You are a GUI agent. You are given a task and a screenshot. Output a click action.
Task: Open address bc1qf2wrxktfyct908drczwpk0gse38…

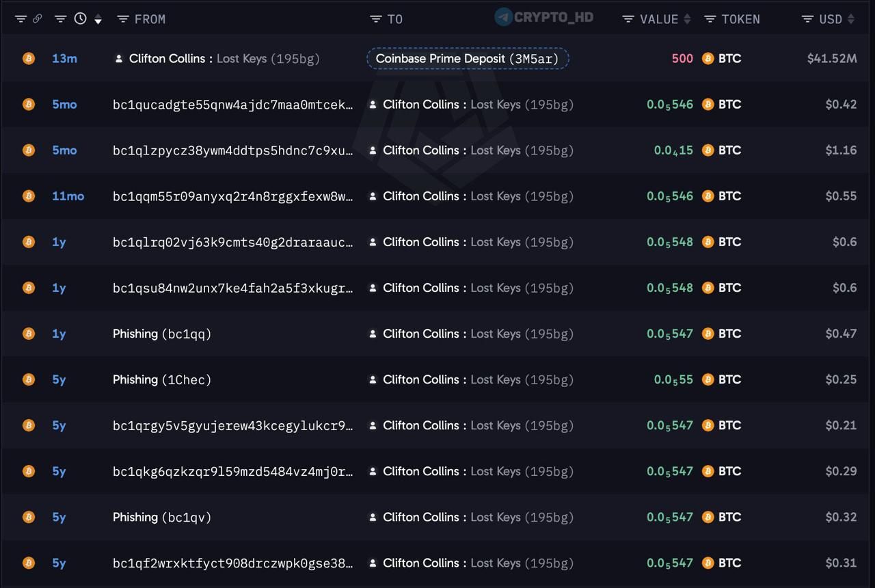pyautogui.click(x=233, y=563)
